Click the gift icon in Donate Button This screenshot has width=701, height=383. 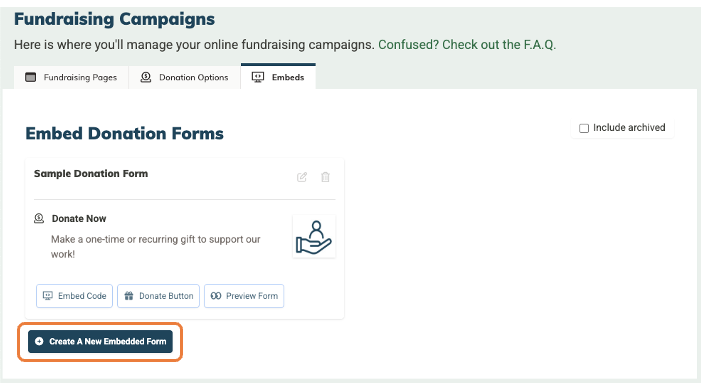pos(129,296)
